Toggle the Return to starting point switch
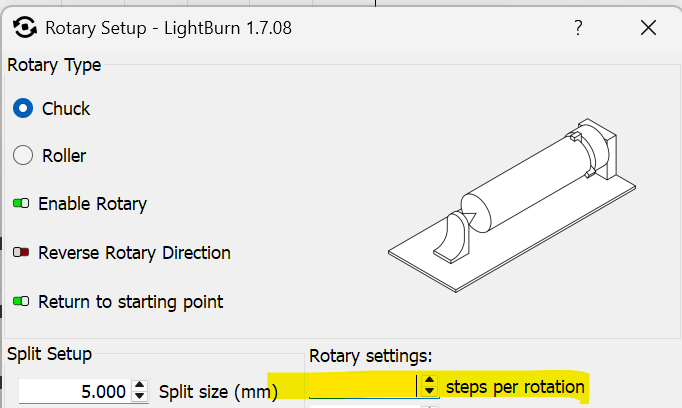The height and width of the screenshot is (408, 682). (21, 301)
